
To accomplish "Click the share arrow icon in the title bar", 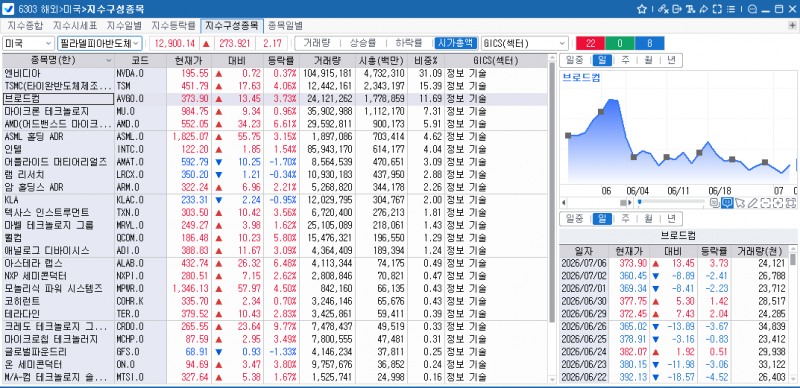I will coord(704,9).
